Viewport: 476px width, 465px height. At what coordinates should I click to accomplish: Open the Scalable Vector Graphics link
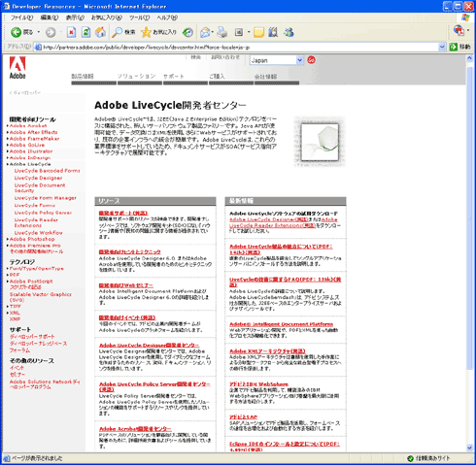pyautogui.click(x=40, y=297)
